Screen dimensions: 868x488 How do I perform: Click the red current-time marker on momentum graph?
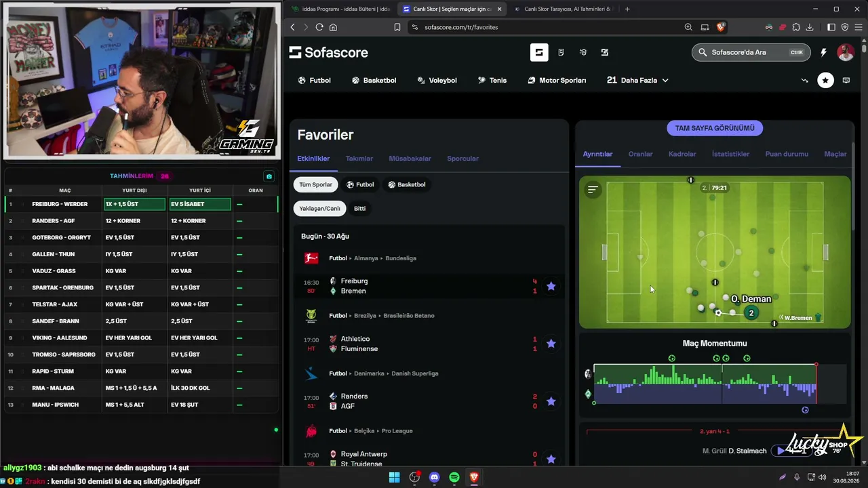coord(816,365)
